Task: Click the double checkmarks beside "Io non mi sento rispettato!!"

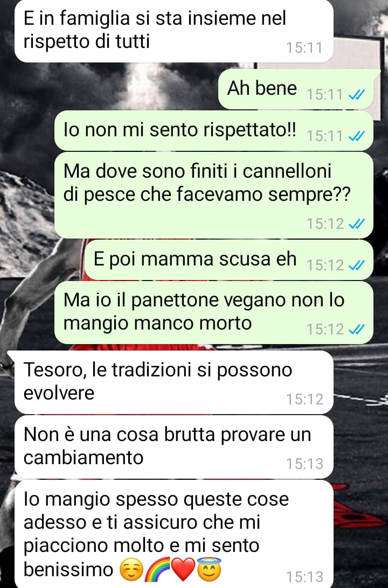Action: coord(357,136)
